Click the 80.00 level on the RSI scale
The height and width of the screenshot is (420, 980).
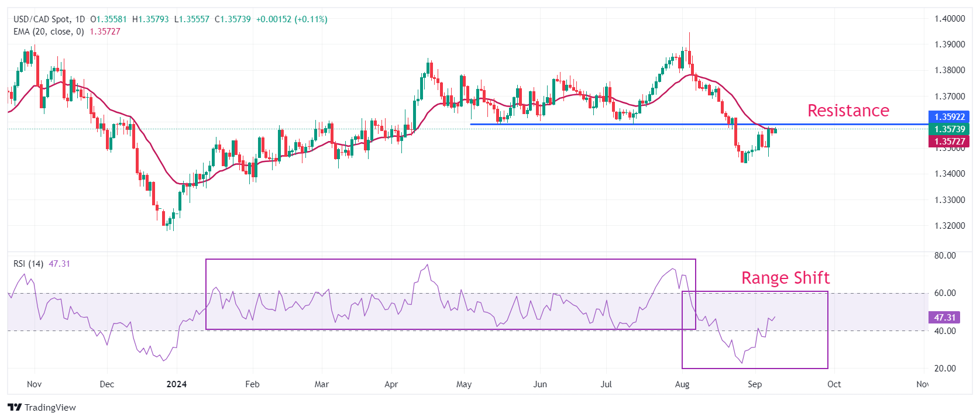(945, 256)
